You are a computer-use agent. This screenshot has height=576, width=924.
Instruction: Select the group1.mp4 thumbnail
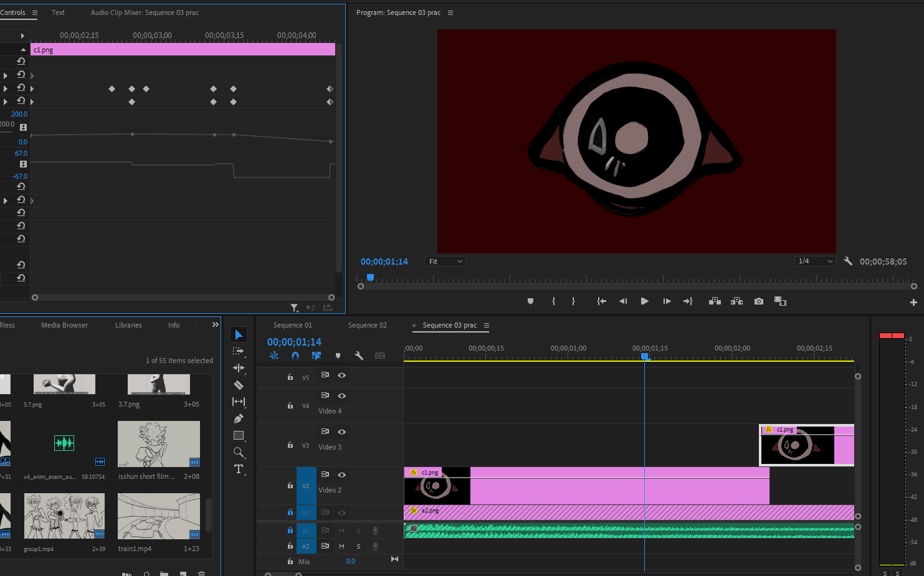coord(64,516)
